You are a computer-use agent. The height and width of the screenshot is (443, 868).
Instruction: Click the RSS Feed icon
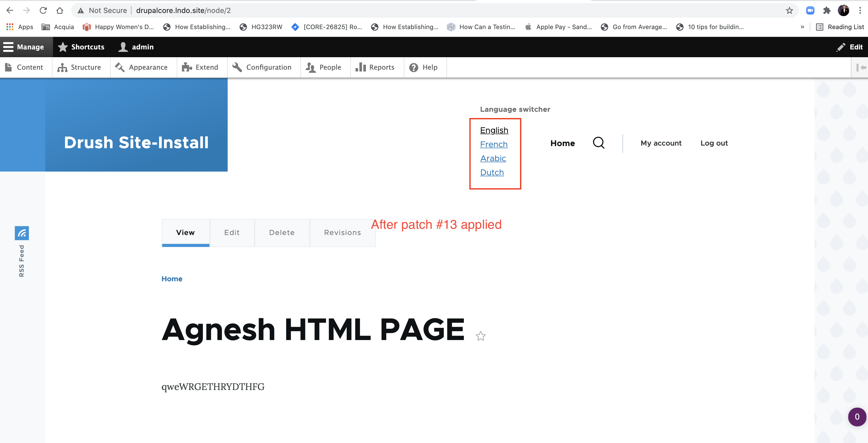[22, 233]
